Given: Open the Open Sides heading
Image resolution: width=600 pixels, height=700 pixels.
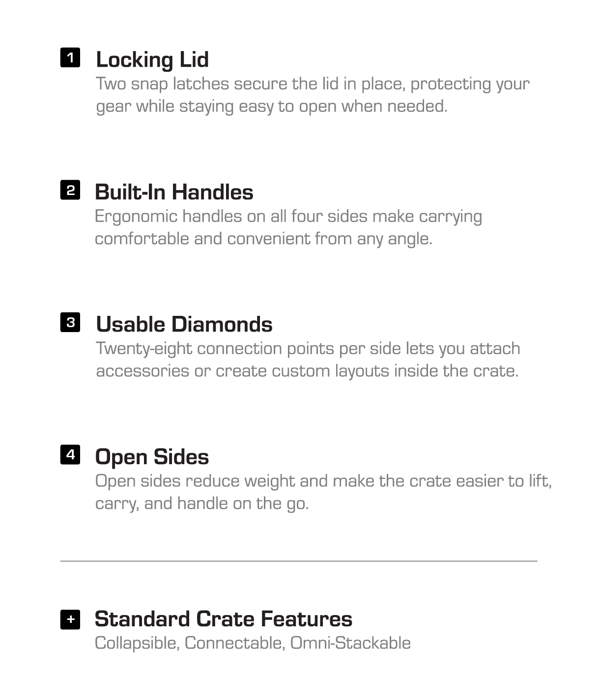Looking at the screenshot, I should point(152,457).
